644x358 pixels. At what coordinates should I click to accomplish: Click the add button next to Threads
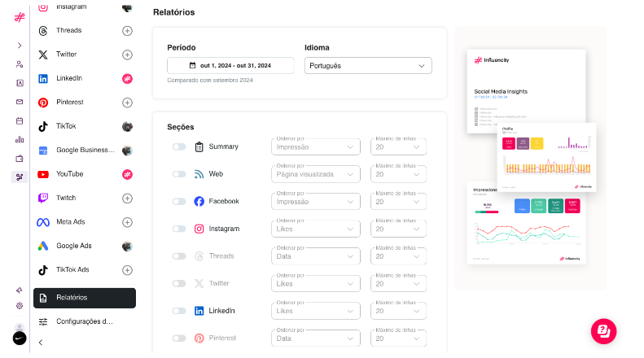127,31
